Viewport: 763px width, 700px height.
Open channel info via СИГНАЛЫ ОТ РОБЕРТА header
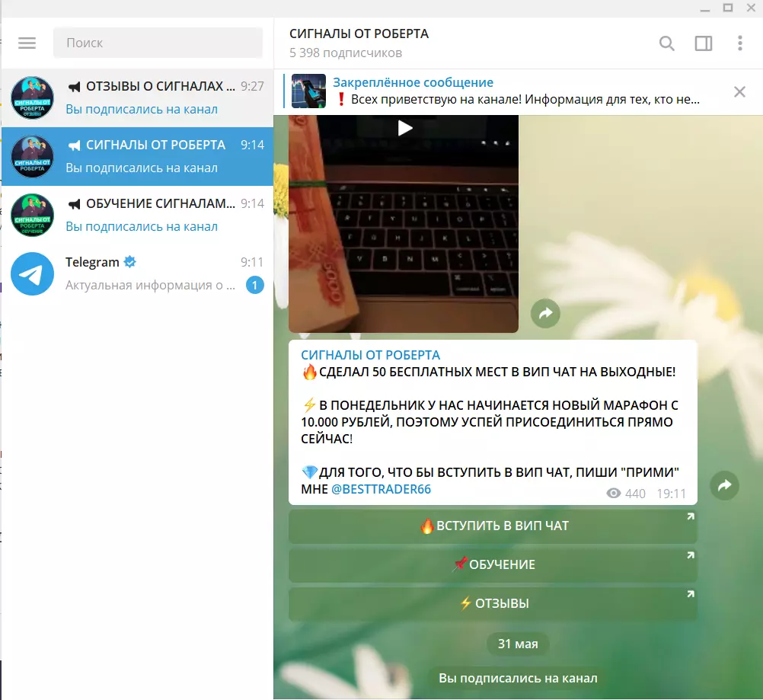[x=359, y=34]
